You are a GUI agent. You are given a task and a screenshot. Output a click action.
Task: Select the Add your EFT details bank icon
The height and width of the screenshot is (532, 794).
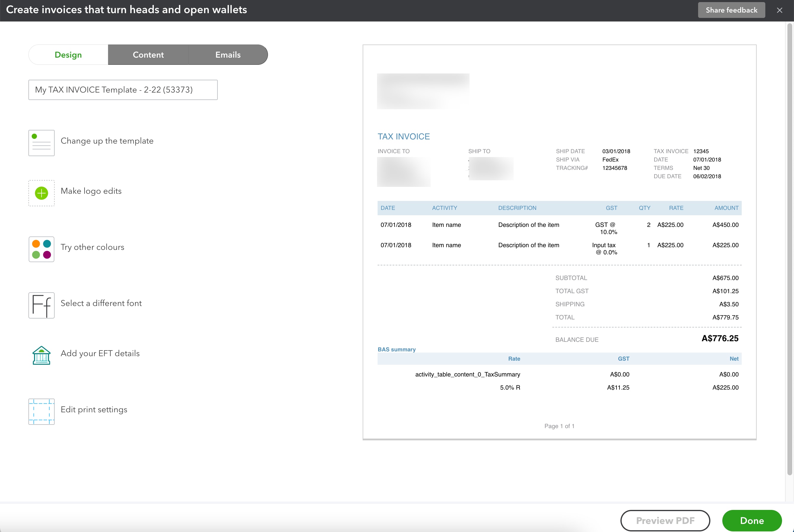(41, 355)
